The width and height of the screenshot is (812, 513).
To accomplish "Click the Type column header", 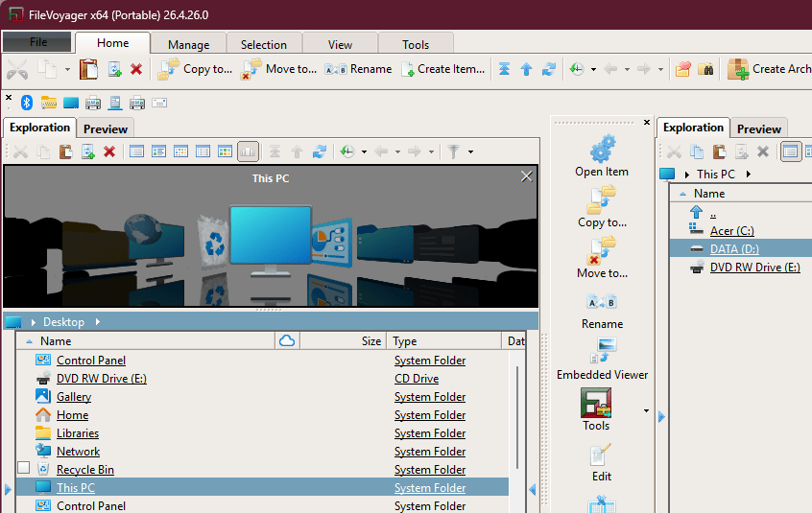I will [443, 340].
